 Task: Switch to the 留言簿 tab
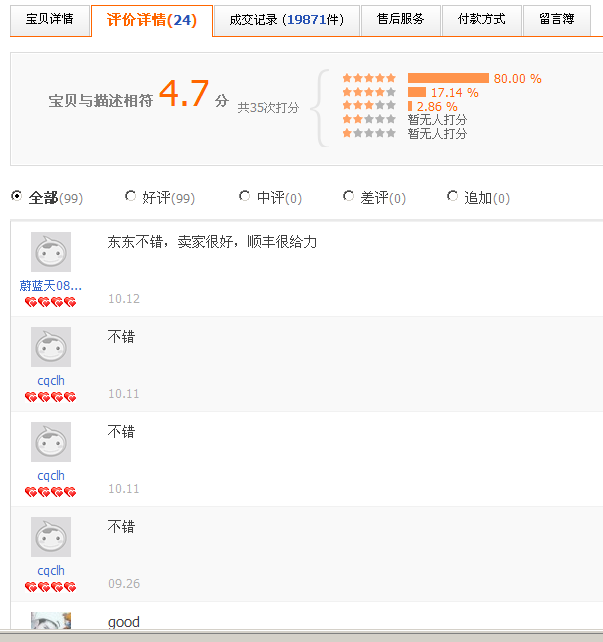pos(556,19)
